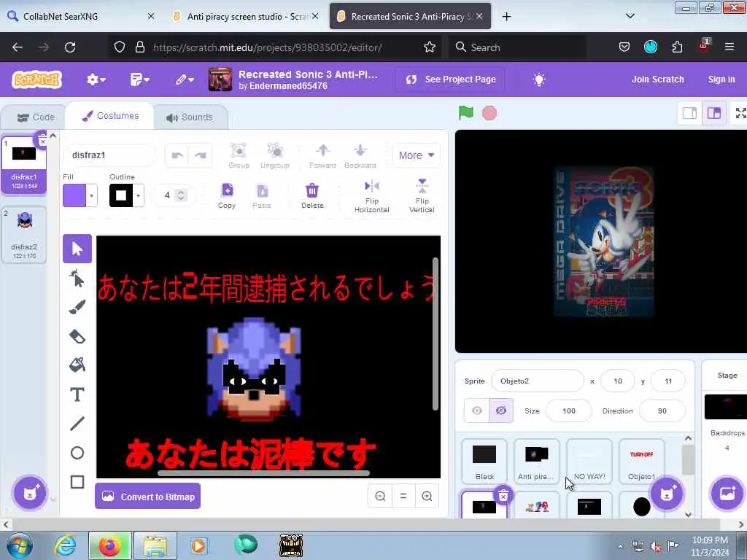Expand the More options dropdown
The width and height of the screenshot is (747, 560).
416,155
